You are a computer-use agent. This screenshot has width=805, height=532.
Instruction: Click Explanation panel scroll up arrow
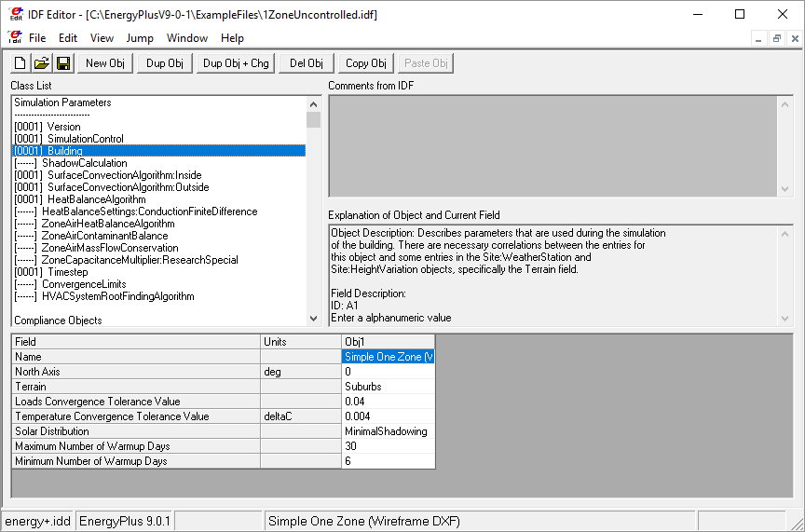[785, 234]
